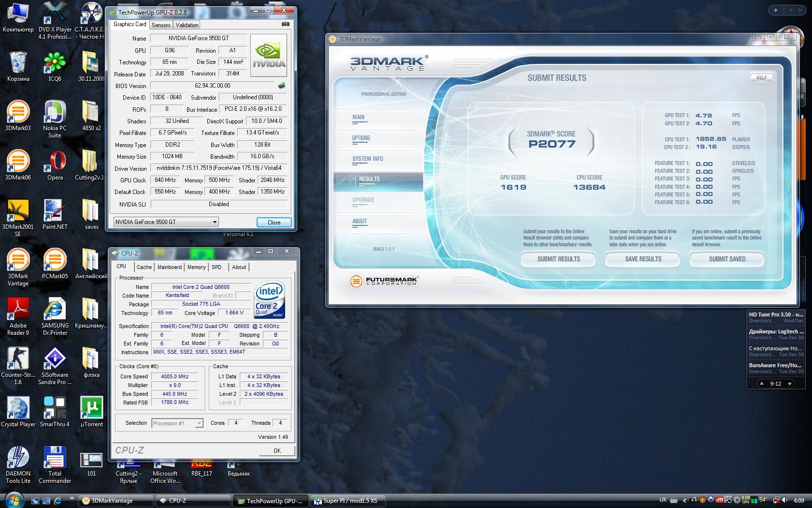Open the ICQ6 desktop shortcut
The image size is (812, 508).
[x=55, y=66]
